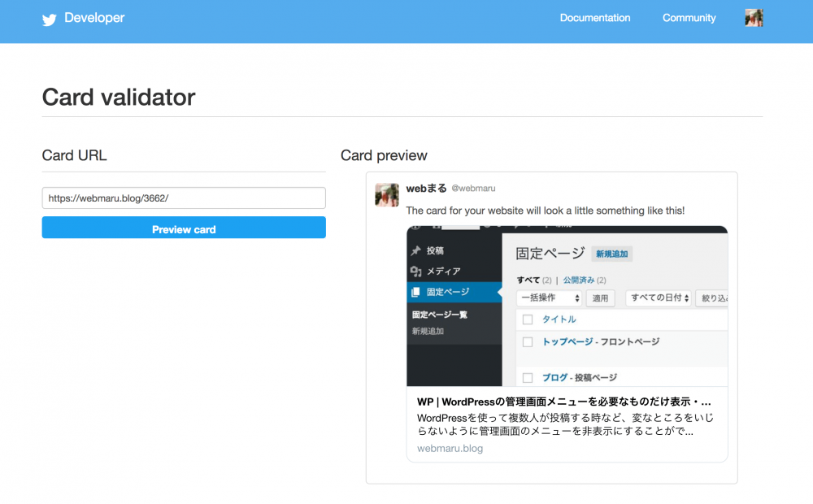813x504 pixels.
Task: Select the メディア menu item
Action: [x=443, y=272]
